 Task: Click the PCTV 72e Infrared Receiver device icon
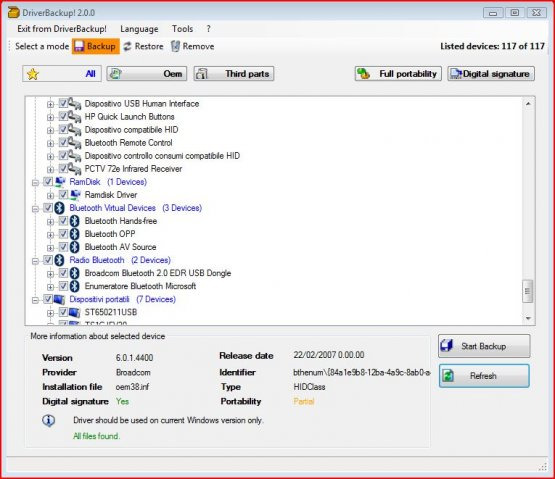pos(74,169)
